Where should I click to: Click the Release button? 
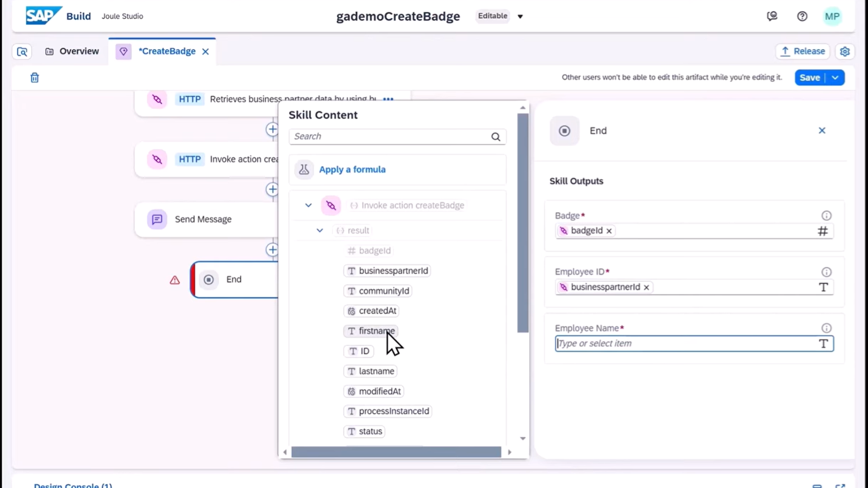pos(803,52)
